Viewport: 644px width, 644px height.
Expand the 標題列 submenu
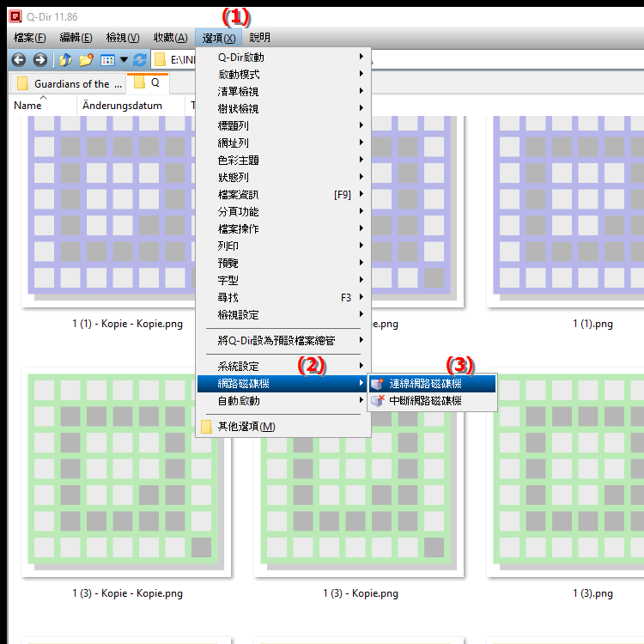pos(283,125)
